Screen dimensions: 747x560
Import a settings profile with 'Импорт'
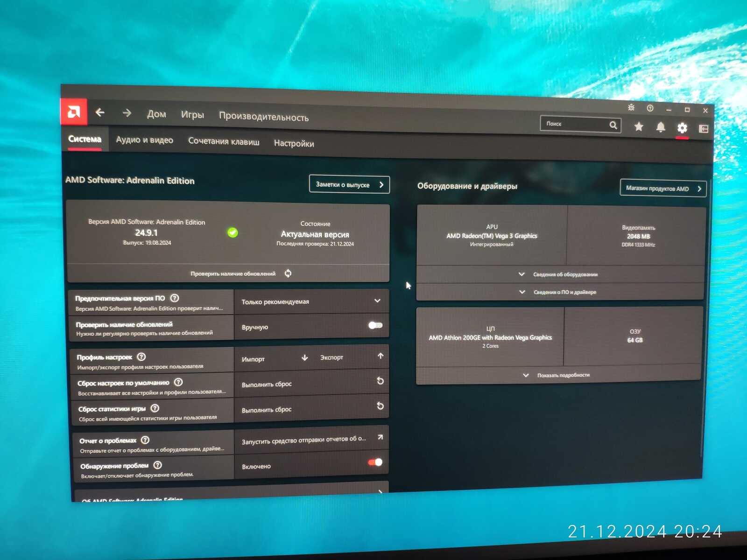275,358
